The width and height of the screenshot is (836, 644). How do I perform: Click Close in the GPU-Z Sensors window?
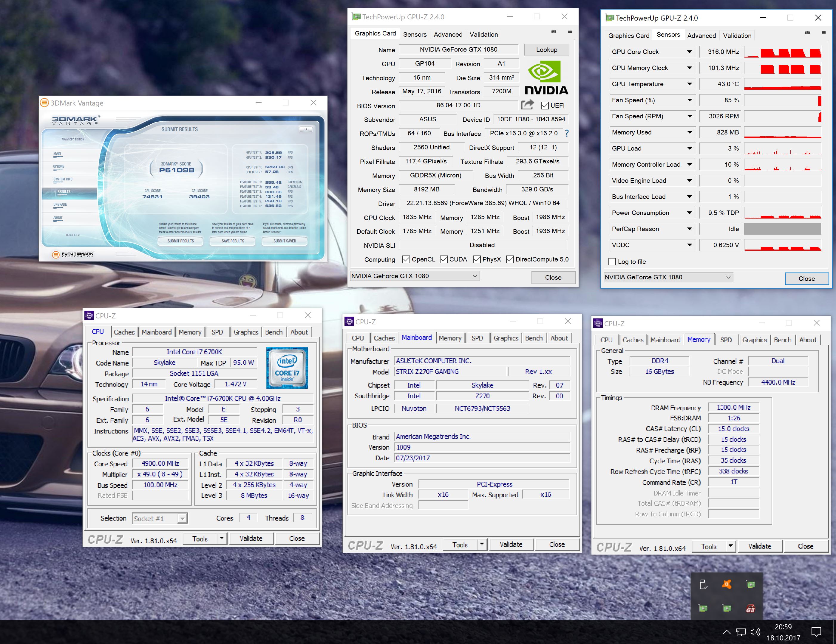(x=806, y=278)
